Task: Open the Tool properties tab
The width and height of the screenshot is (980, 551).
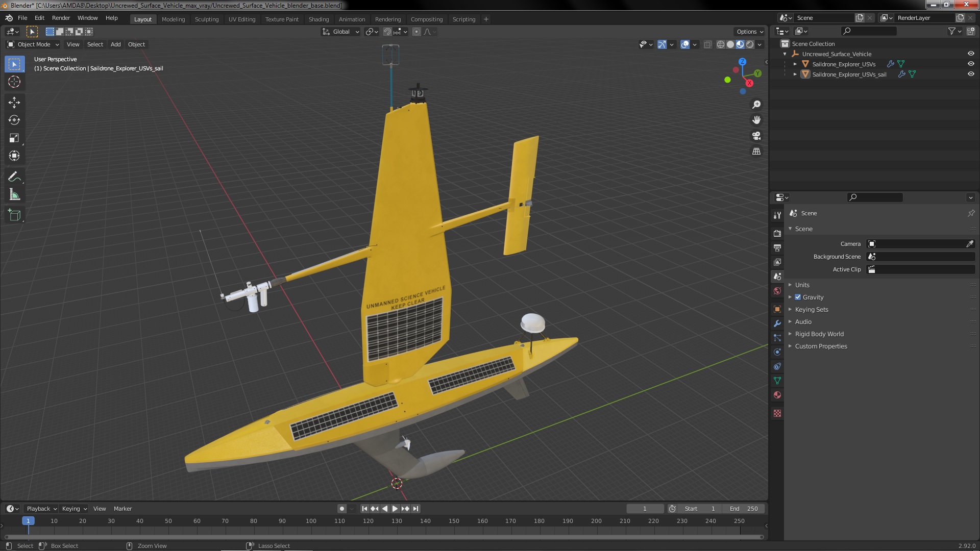Action: point(777,215)
